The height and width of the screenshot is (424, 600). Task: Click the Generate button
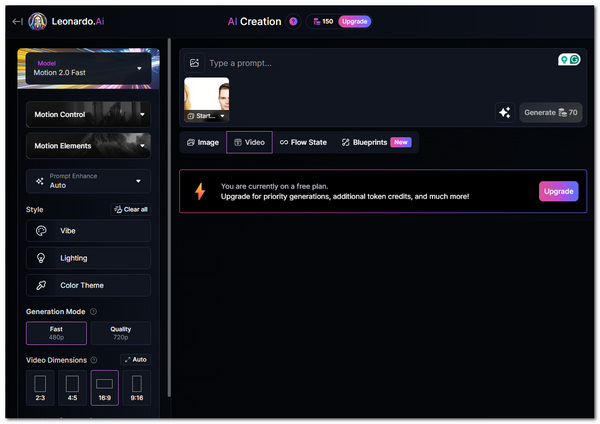pos(551,113)
